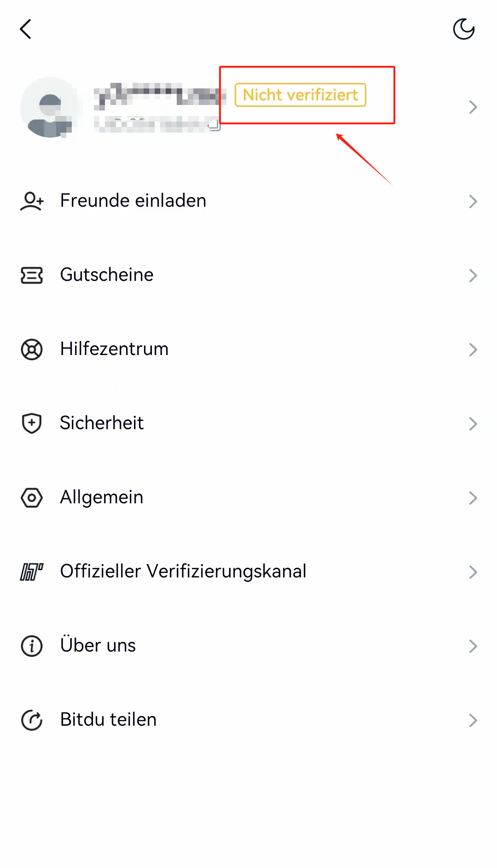
Task: Open the Hilfezentrum menu entry
Action: pyautogui.click(x=248, y=350)
